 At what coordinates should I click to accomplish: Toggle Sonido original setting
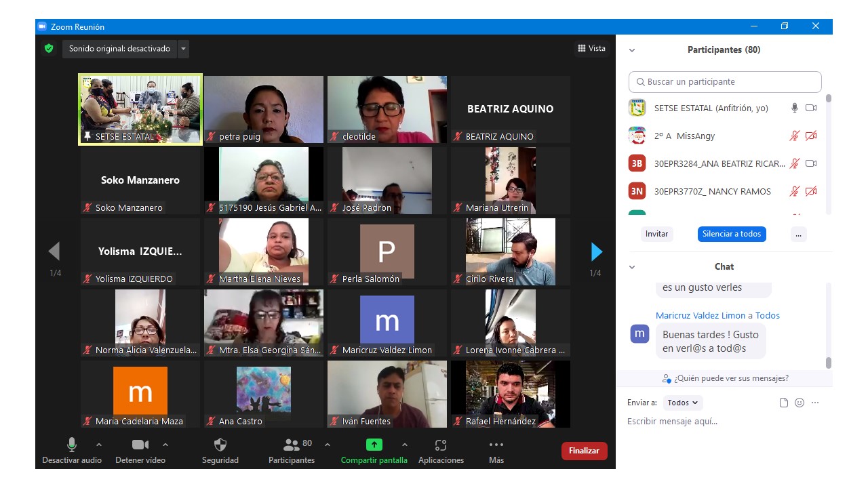pyautogui.click(x=119, y=49)
